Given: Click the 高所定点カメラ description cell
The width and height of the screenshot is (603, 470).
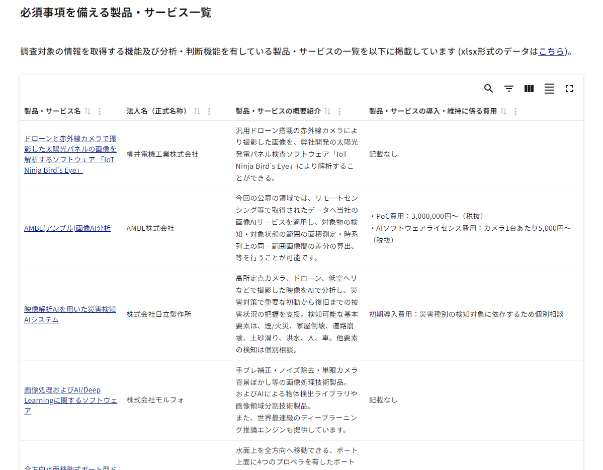Looking at the screenshot, I should (x=297, y=314).
